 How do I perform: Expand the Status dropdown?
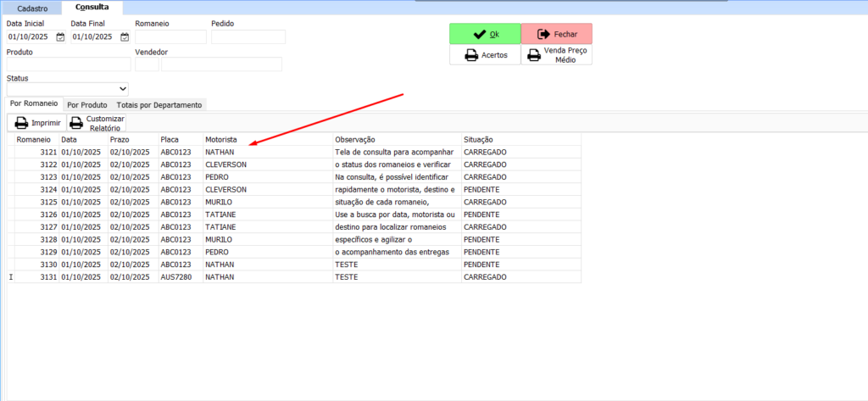point(123,88)
